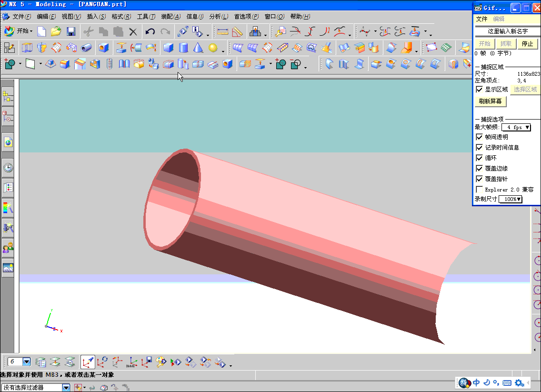Open the 分析(L) menu

point(219,17)
